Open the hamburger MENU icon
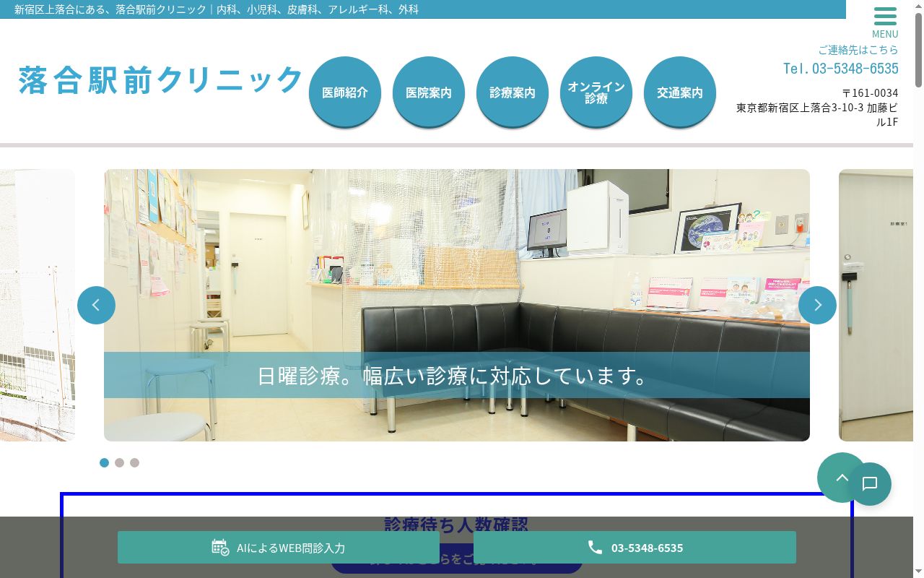Viewport: 924px width, 578px height. pos(885,22)
